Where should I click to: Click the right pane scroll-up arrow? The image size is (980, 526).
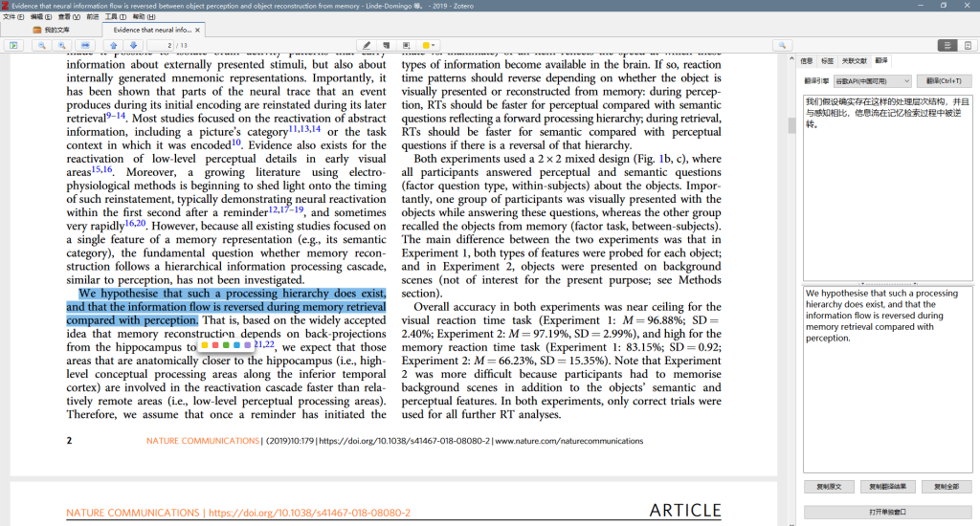click(x=791, y=58)
